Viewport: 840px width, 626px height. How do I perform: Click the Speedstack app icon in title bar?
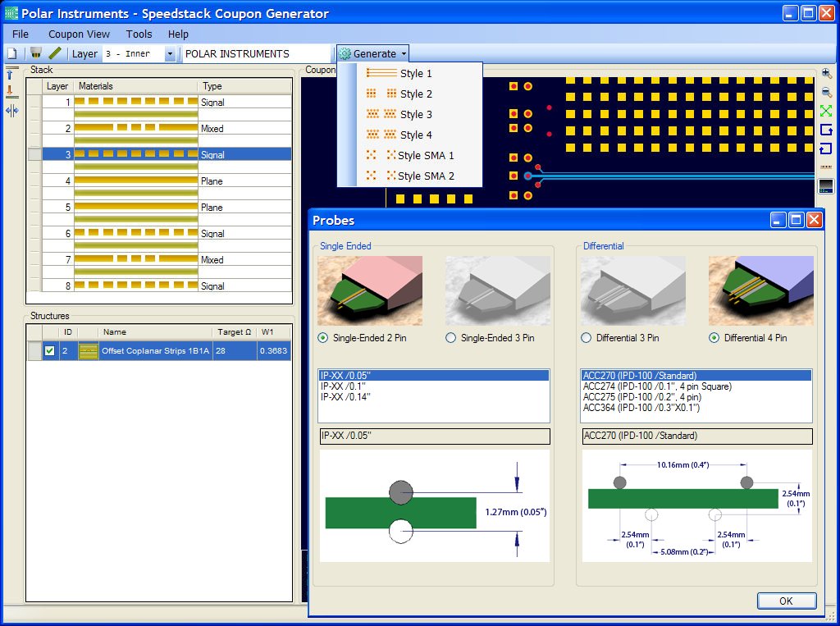point(11,13)
